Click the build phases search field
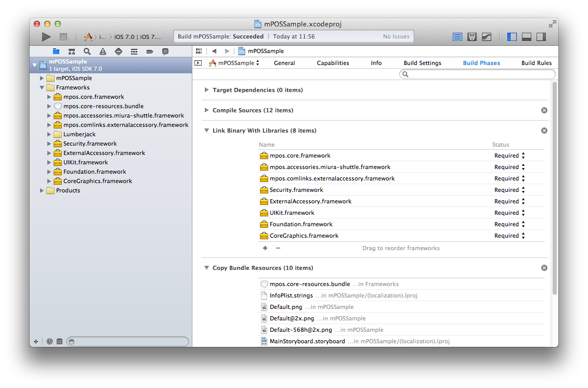The width and height of the screenshot is (588, 388). click(477, 74)
